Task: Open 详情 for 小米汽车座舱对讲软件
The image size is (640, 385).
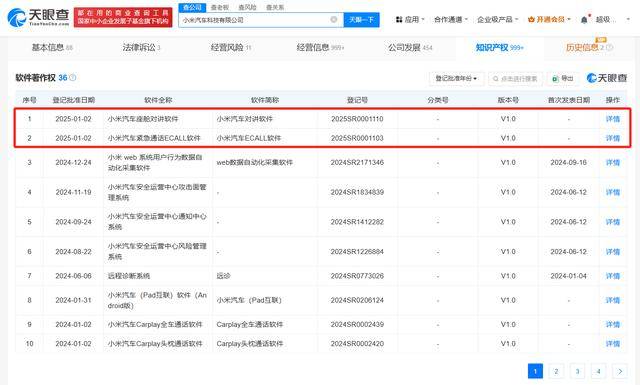Action: tap(613, 119)
